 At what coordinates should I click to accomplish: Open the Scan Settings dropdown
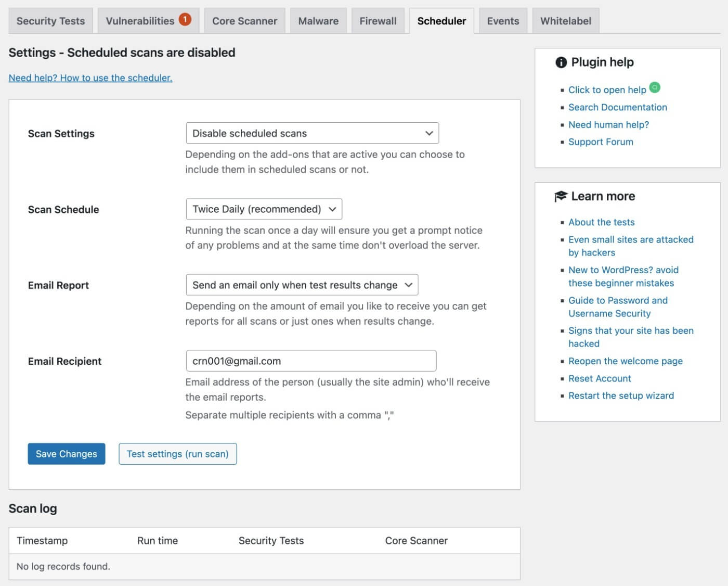pyautogui.click(x=312, y=133)
